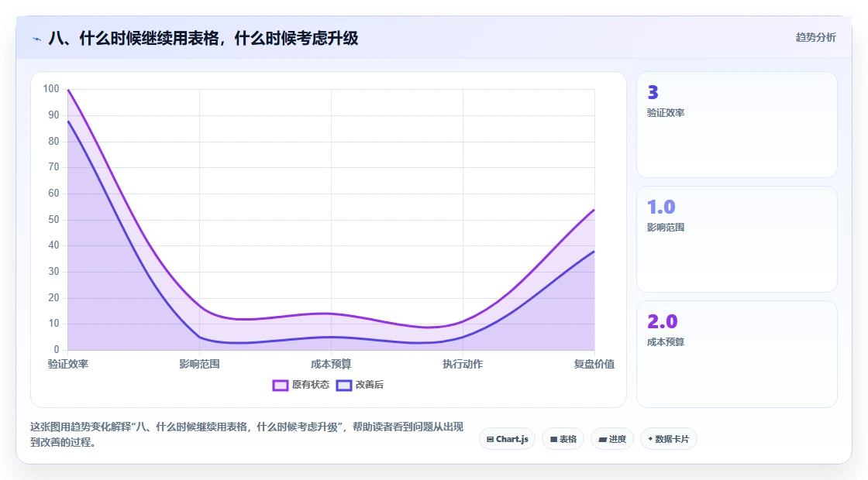Image resolution: width=868 pixels, height=480 pixels.
Task: Click the chart description paragraph below the chart
Action: pos(246,434)
